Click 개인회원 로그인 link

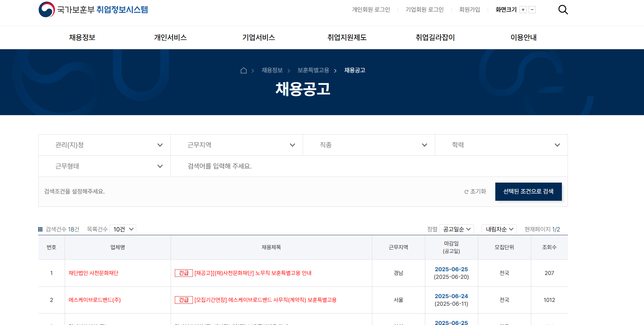(371, 9)
